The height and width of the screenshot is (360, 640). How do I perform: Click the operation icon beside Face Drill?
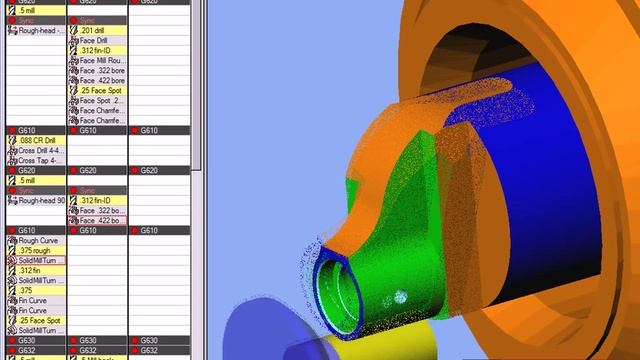[x=73, y=40]
